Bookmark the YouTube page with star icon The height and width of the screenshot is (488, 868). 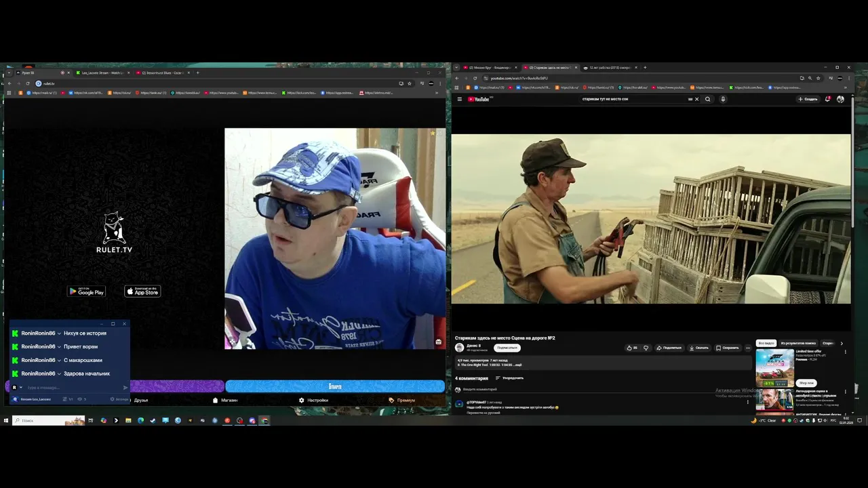[817, 78]
